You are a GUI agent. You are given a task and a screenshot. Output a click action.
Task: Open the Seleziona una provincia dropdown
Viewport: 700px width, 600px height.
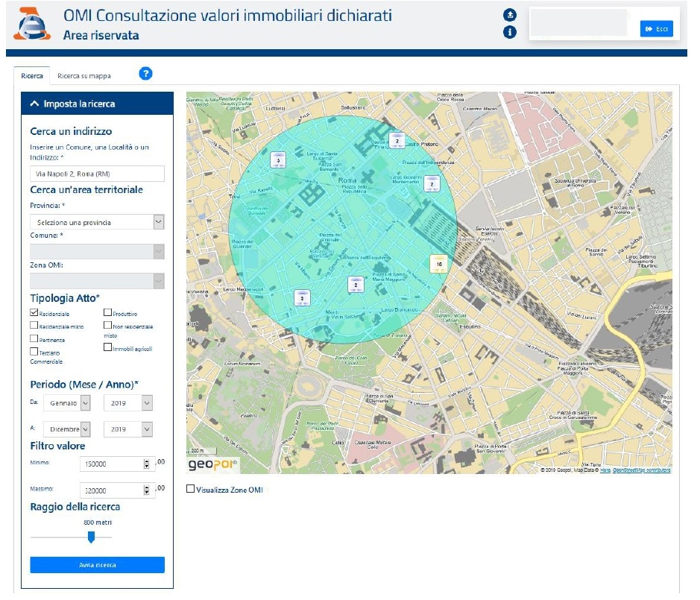tap(98, 222)
